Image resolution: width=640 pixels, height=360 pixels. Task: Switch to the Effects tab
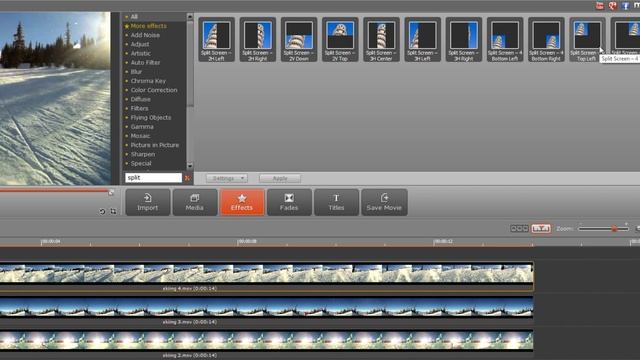[242, 202]
